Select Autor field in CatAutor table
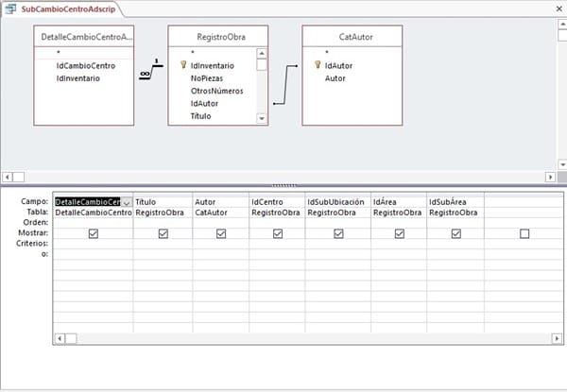Viewport: 567px width, 392px height. click(x=335, y=78)
